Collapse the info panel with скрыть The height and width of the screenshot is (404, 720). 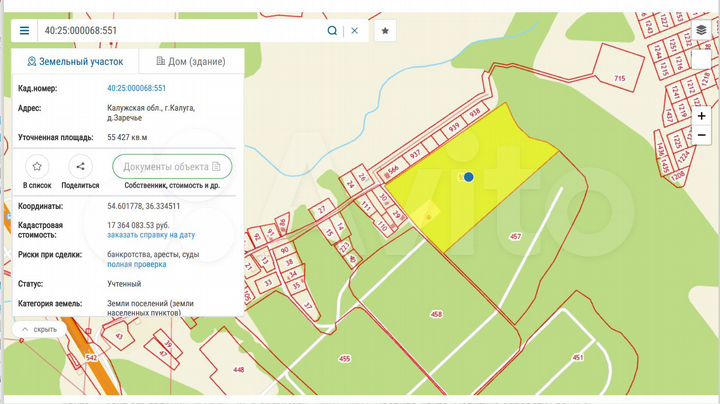39,328
